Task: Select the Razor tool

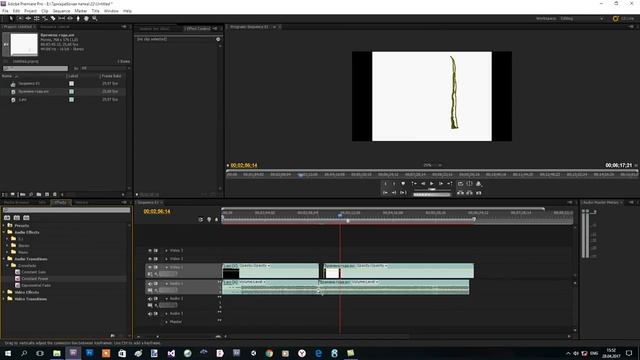Action: pyautogui.click(x=53, y=18)
